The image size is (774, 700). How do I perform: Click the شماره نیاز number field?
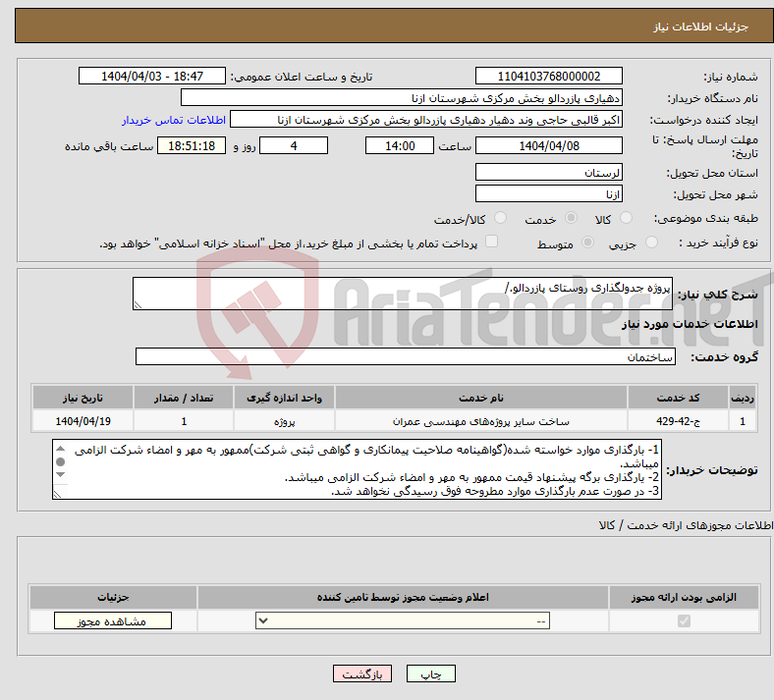point(548,76)
